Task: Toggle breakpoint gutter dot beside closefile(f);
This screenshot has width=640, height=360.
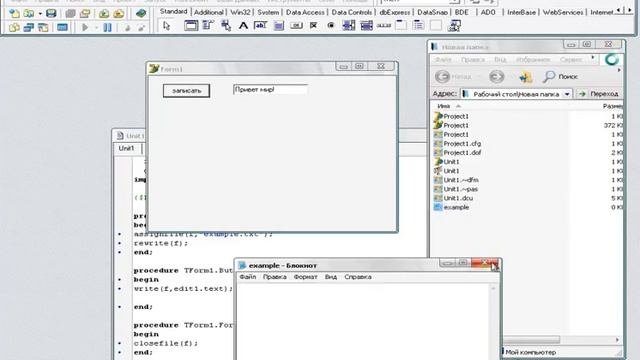Action: 120,343
